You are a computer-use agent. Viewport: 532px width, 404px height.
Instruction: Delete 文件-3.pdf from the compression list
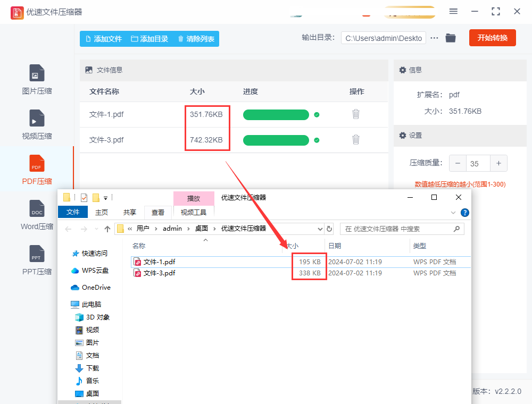[355, 140]
